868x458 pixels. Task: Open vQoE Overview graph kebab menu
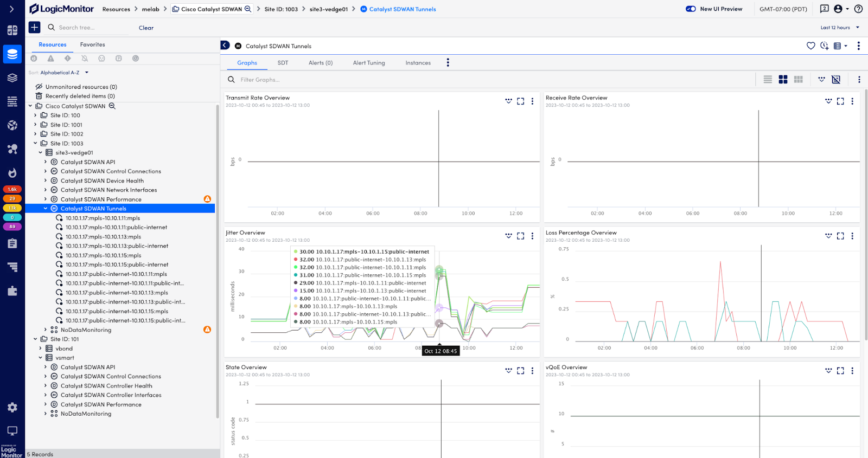pos(852,371)
